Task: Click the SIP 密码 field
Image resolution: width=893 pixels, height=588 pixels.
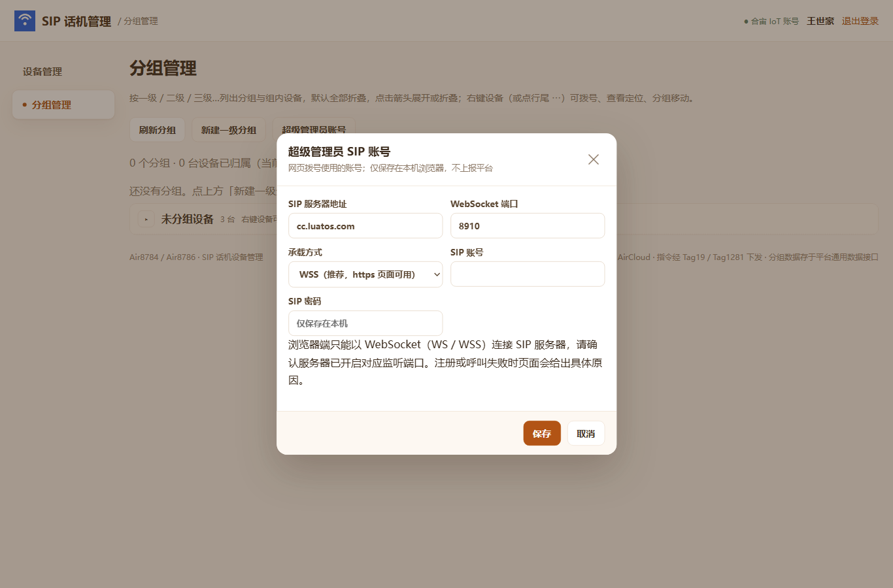Action: pyautogui.click(x=365, y=323)
